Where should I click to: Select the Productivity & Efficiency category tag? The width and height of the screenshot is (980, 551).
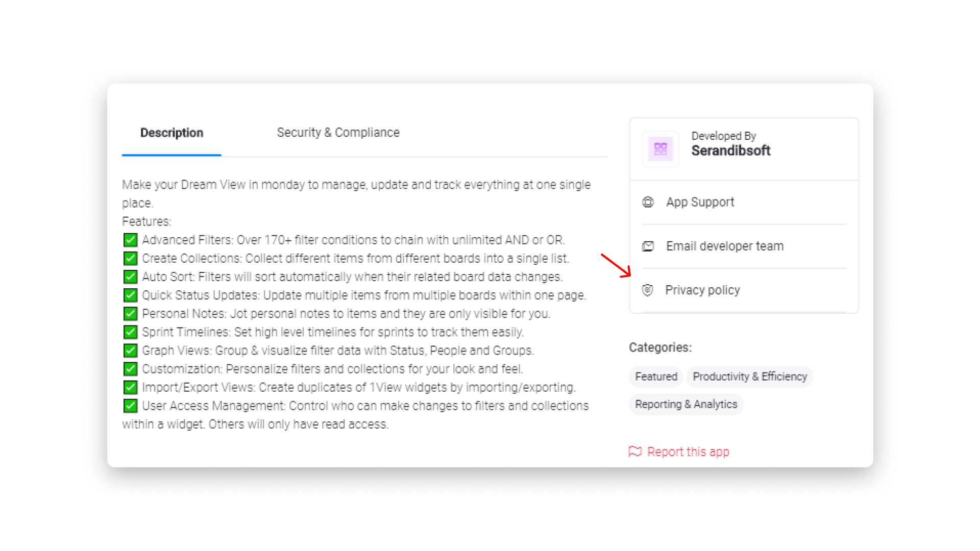(x=750, y=377)
